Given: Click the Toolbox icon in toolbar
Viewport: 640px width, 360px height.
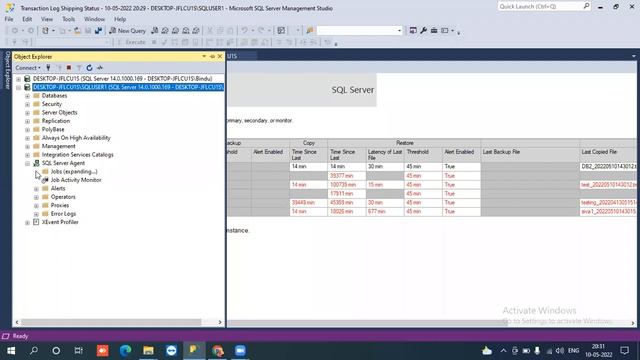Looking at the screenshot, I should click(x=434, y=31).
